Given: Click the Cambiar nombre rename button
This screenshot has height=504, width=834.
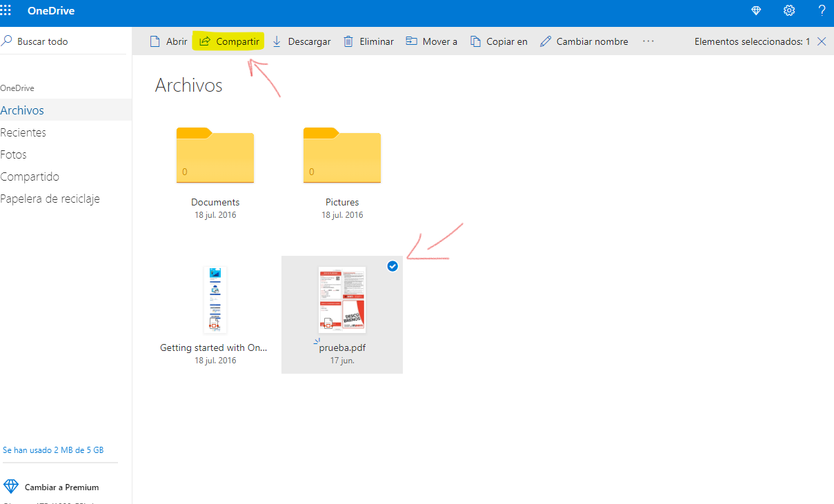Looking at the screenshot, I should click(x=584, y=41).
